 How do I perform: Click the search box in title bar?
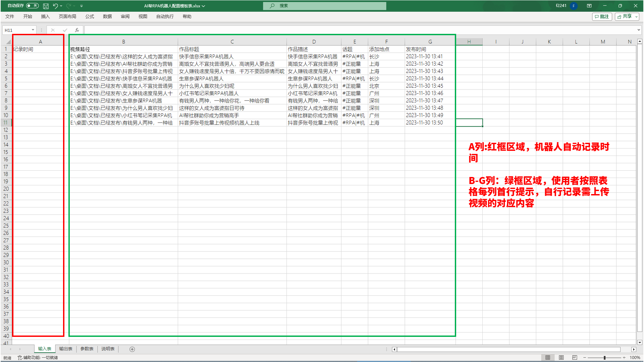coord(324,6)
